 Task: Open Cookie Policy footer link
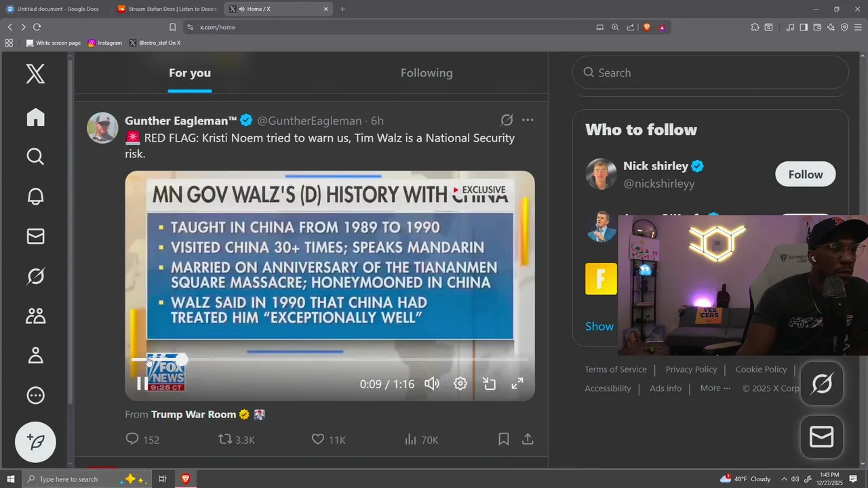[x=761, y=369]
